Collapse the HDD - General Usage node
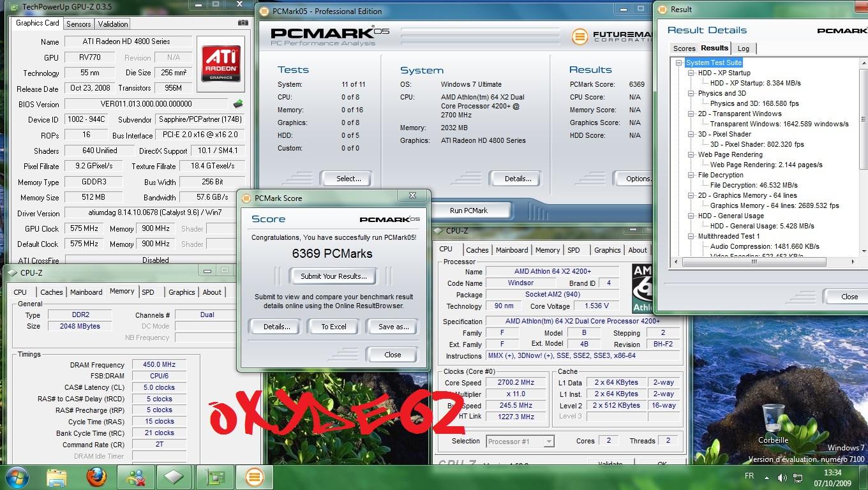Screen dimensions: 868x490 tap(691, 216)
